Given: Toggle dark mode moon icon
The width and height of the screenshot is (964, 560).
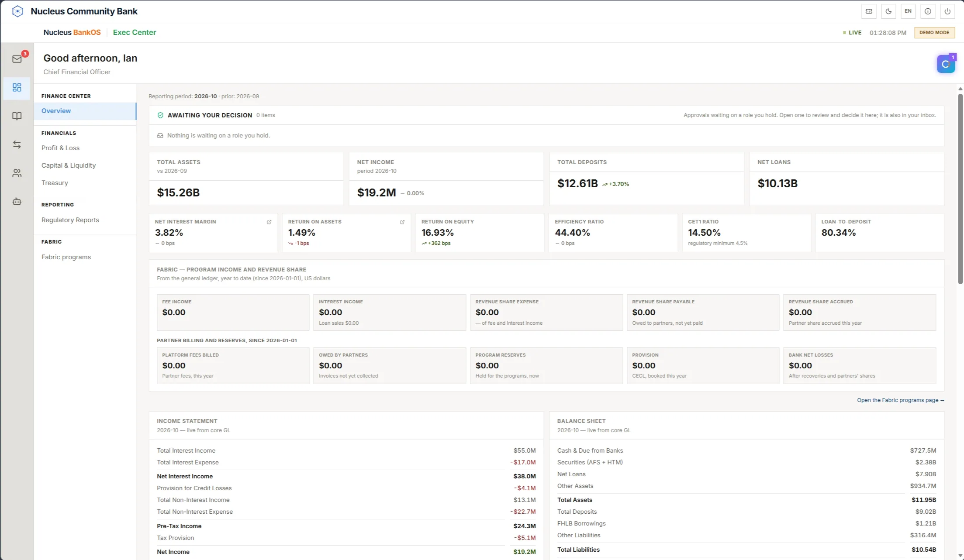Looking at the screenshot, I should pyautogui.click(x=888, y=11).
